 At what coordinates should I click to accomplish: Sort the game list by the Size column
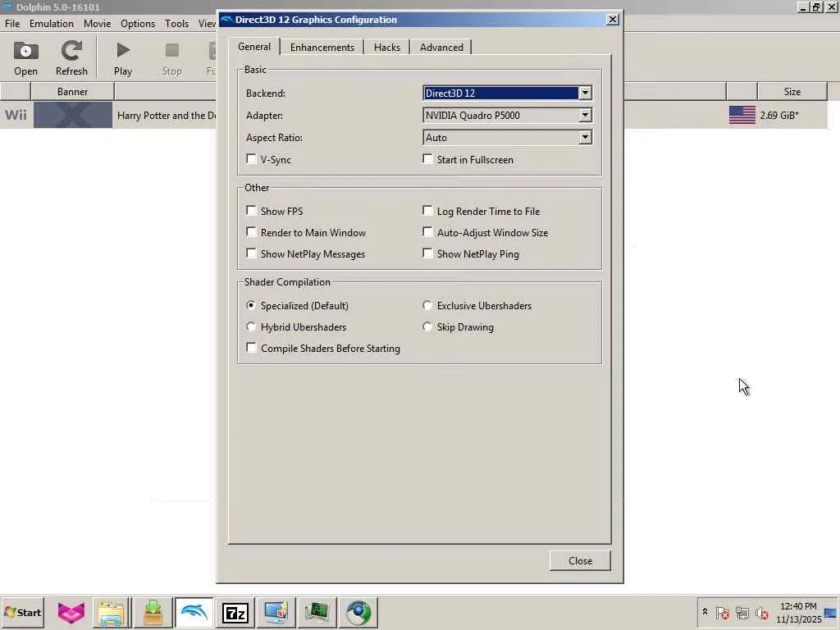[792, 92]
